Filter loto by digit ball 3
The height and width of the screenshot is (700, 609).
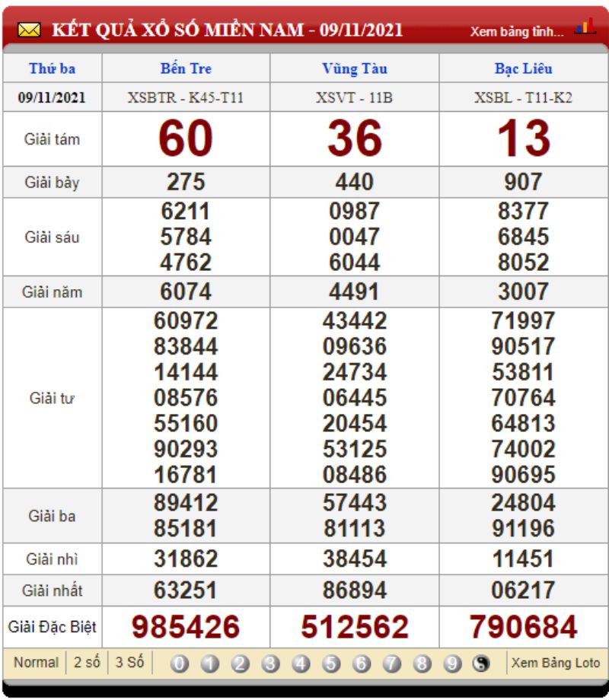(270, 663)
